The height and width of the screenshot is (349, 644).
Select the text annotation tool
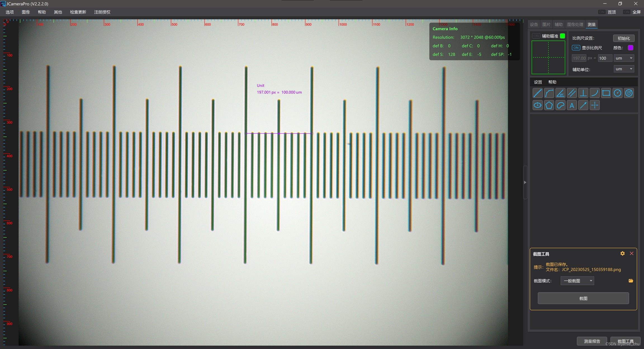[x=572, y=105]
